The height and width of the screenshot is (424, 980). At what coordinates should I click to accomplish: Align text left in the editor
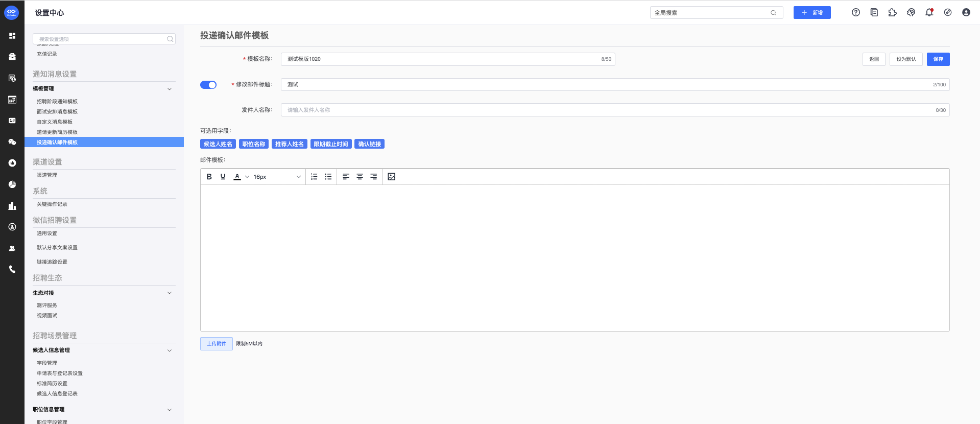click(x=346, y=177)
